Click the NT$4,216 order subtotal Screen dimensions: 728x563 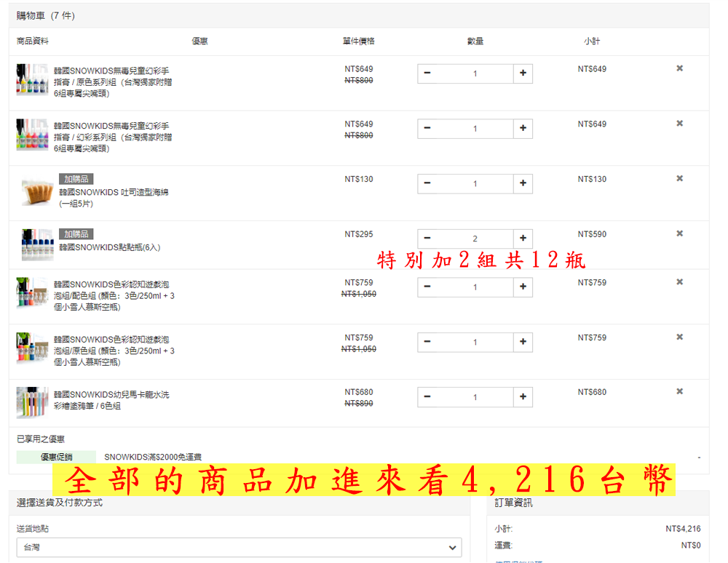click(683, 529)
